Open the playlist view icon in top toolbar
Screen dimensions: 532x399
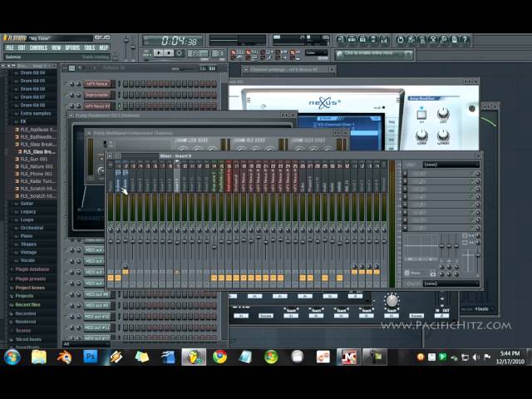point(341,40)
